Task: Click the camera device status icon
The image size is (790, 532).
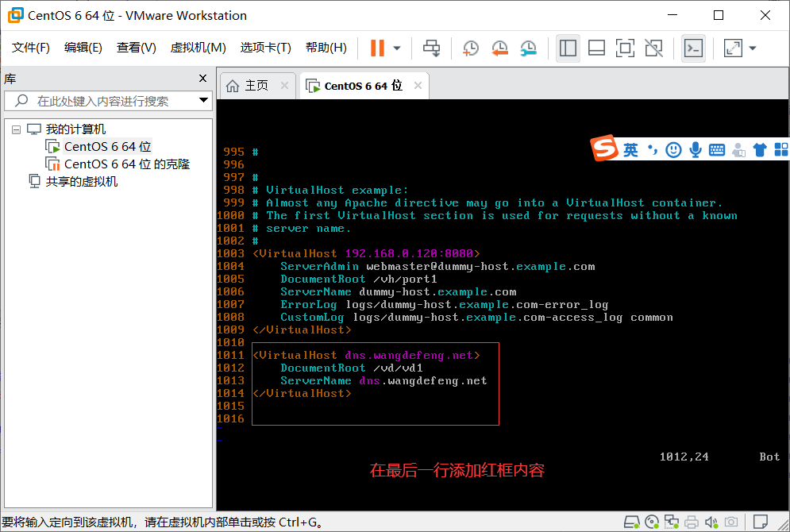Action: tap(731, 522)
